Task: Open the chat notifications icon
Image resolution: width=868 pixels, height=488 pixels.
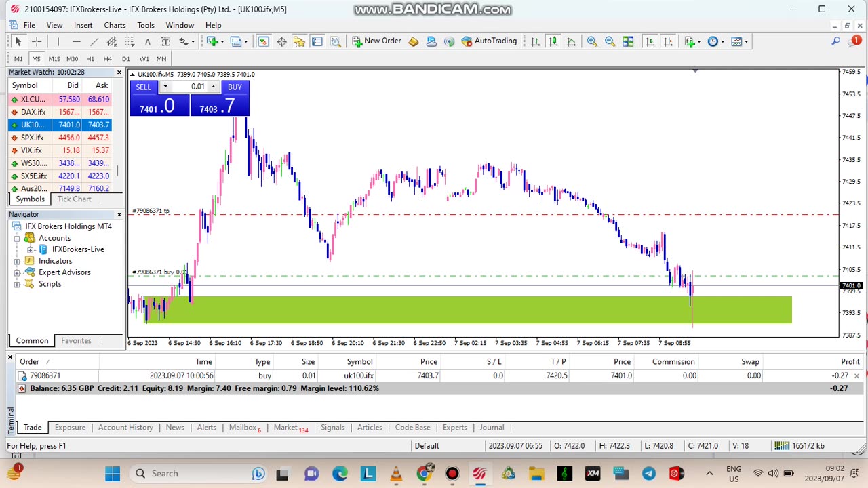Action: (x=854, y=41)
